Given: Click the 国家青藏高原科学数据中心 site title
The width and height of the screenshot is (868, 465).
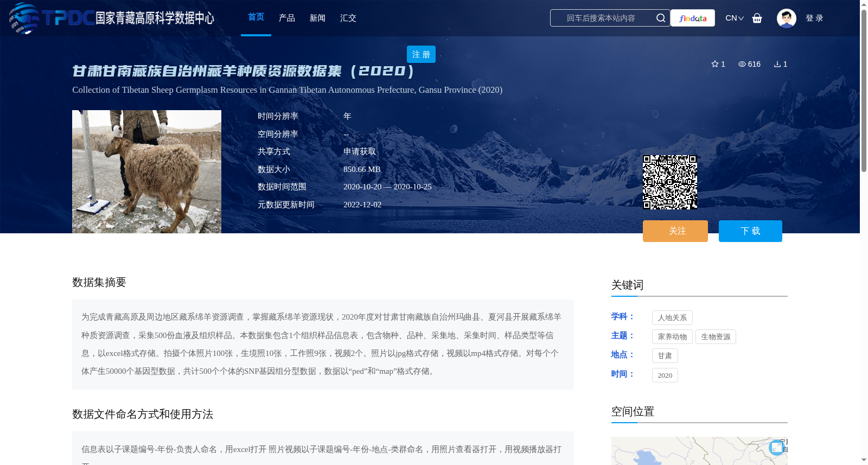Looking at the screenshot, I should 155,18.
